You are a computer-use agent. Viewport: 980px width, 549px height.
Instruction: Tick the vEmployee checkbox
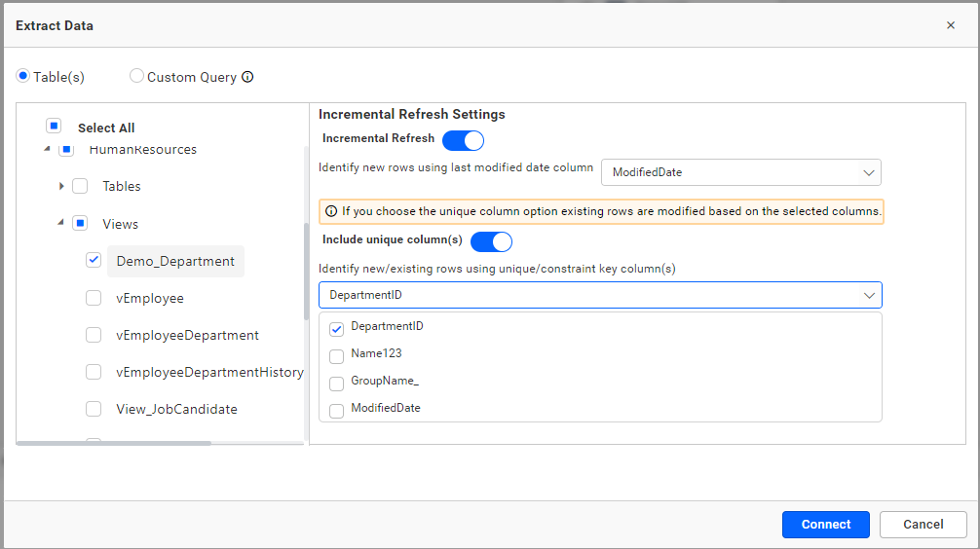tap(94, 298)
